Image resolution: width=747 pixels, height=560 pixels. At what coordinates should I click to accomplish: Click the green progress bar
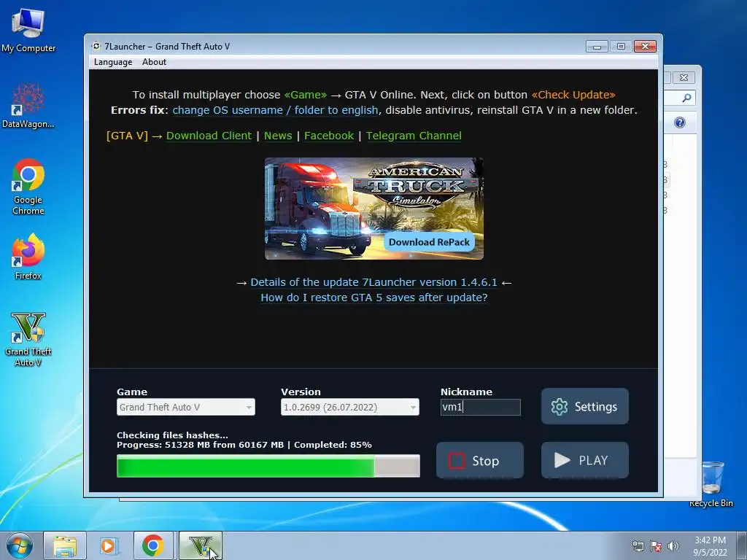(x=268, y=466)
